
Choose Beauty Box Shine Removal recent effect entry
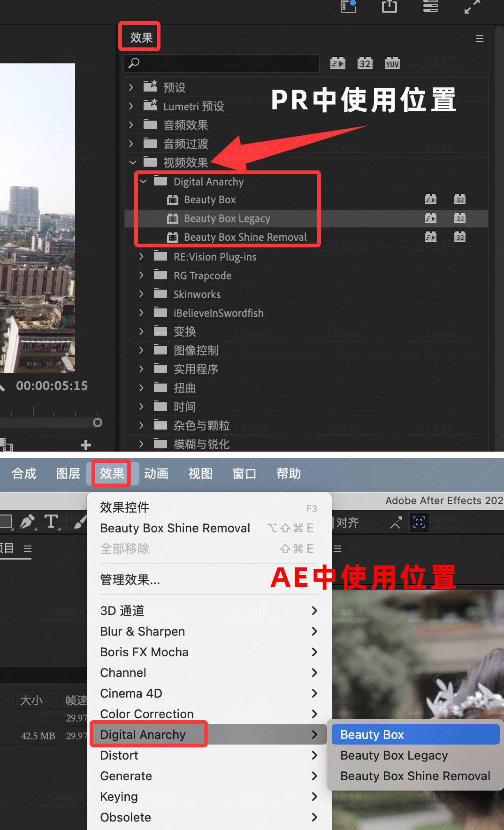tap(209, 528)
